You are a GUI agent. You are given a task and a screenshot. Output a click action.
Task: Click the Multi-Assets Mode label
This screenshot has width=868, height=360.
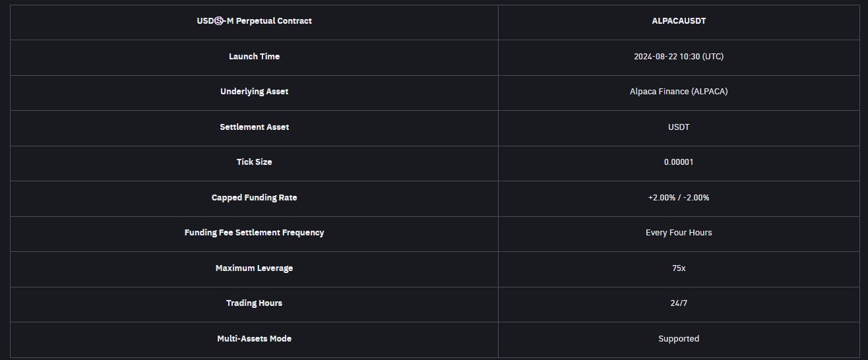[254, 339]
